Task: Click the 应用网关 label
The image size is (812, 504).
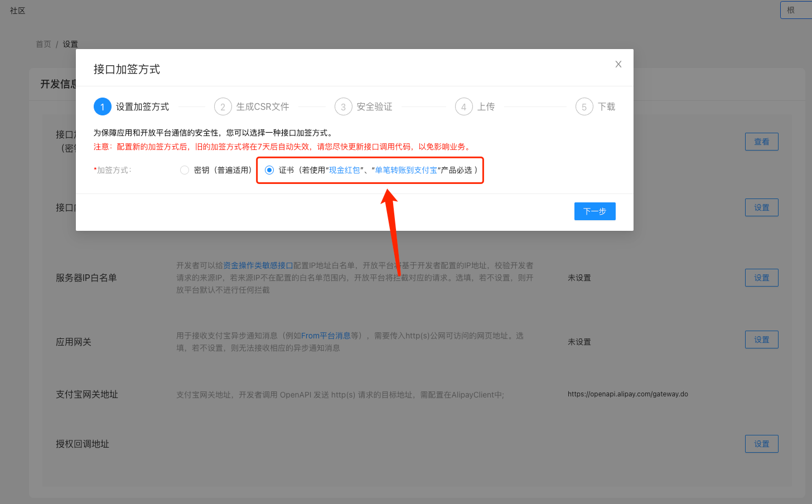Action: point(74,342)
